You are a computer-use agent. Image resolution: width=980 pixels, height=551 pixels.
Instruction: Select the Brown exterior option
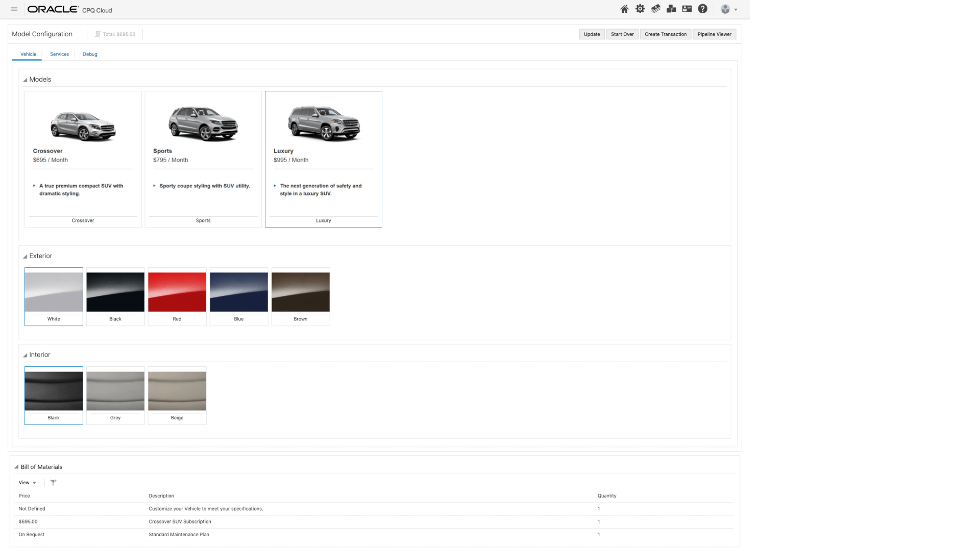pyautogui.click(x=301, y=292)
